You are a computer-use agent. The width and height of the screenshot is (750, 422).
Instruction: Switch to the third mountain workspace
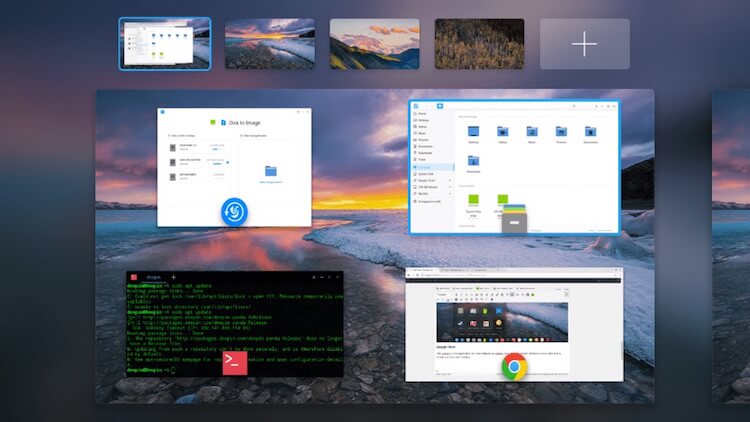375,44
